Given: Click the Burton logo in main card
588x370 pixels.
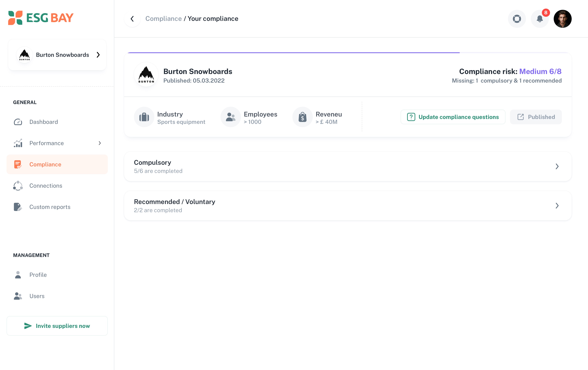Looking at the screenshot, I should tap(146, 75).
